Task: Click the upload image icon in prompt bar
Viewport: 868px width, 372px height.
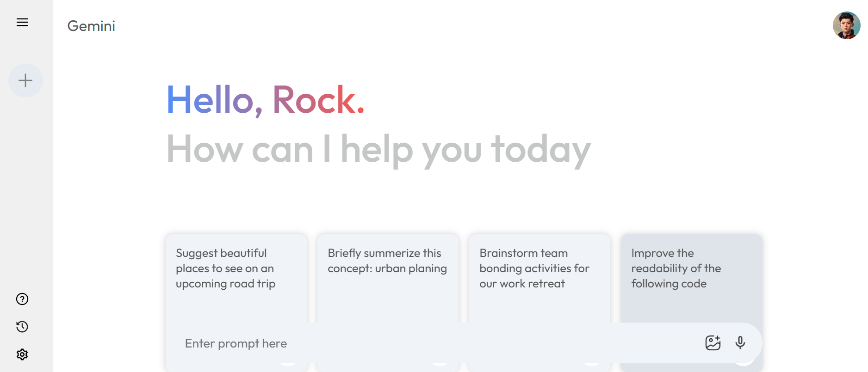Action: click(x=713, y=342)
